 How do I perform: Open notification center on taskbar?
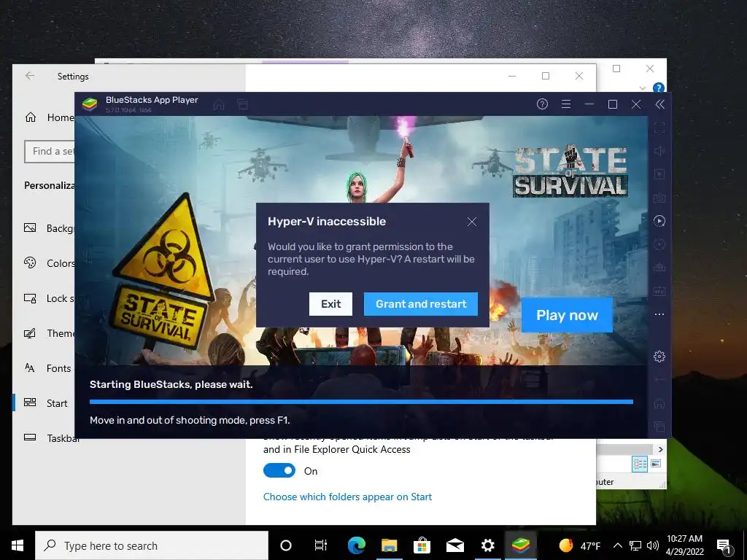[x=724, y=546]
